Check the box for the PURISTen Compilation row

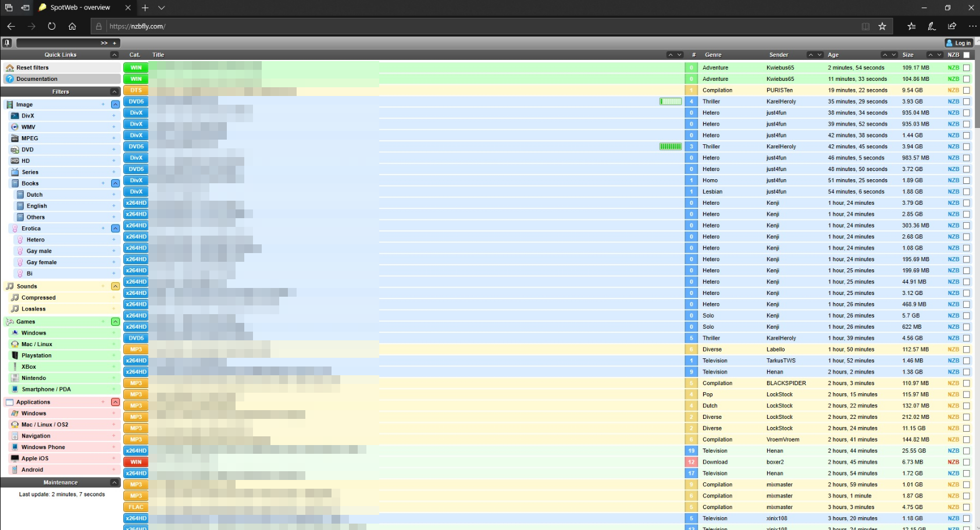coord(967,91)
